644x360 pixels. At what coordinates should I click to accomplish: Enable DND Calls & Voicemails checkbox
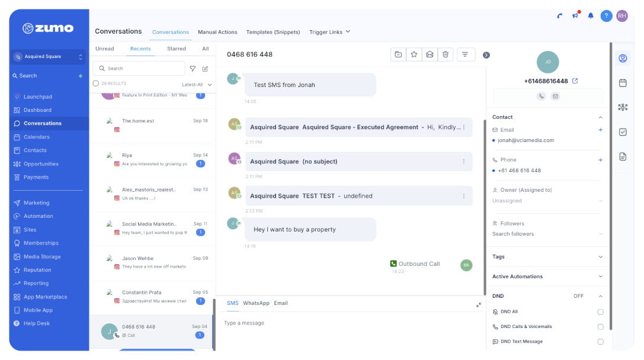(x=601, y=327)
